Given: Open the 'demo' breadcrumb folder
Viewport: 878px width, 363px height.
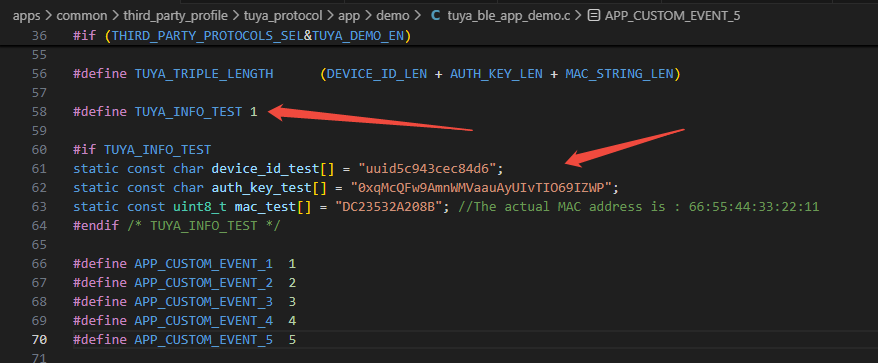Looking at the screenshot, I should pyautogui.click(x=393, y=16).
